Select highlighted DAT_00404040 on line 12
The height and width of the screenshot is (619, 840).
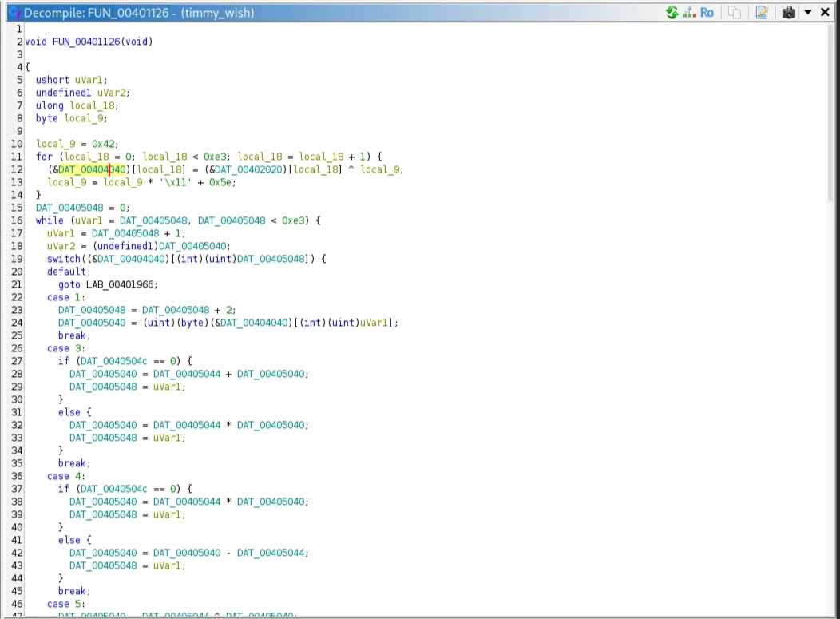pyautogui.click(x=92, y=169)
